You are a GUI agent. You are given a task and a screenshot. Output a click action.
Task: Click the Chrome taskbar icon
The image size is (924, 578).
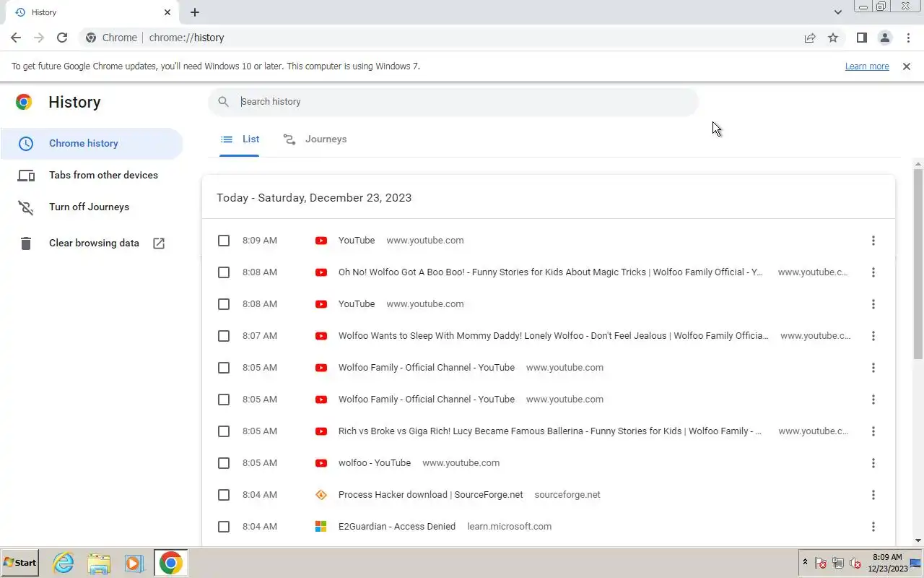point(171,563)
